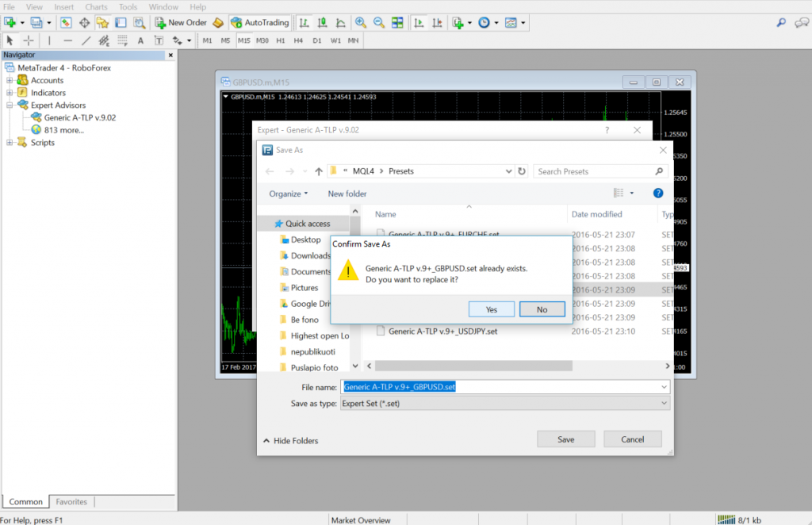812x525 pixels.
Task: Draw a horizontal line tool
Action: coord(68,40)
